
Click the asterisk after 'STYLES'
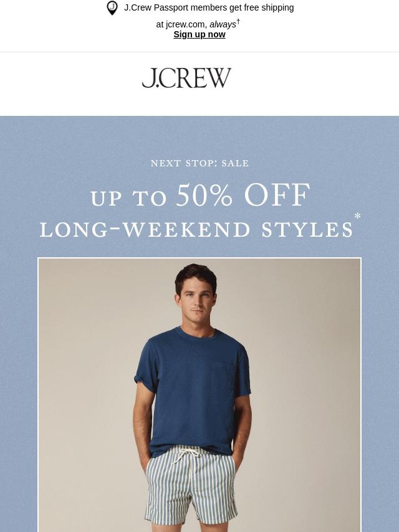click(x=357, y=216)
